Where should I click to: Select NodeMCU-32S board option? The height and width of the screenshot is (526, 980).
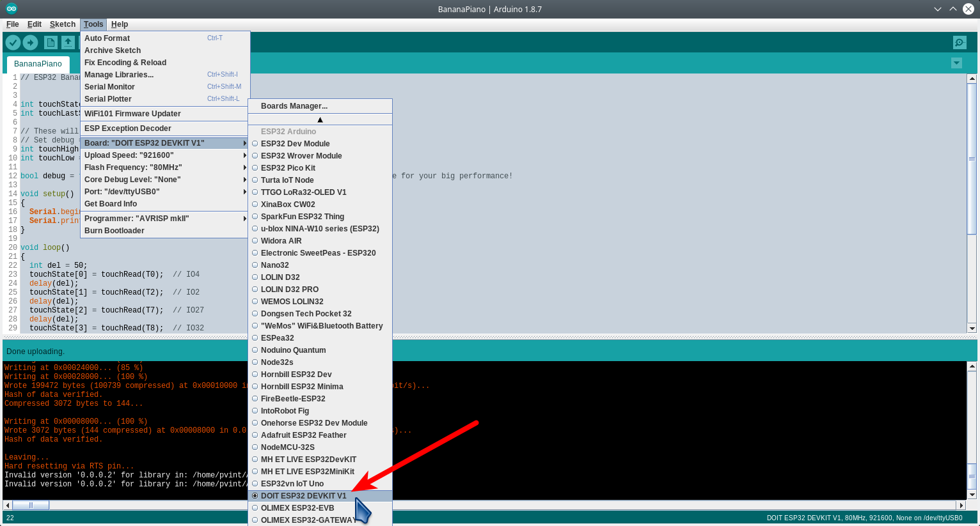(320, 447)
